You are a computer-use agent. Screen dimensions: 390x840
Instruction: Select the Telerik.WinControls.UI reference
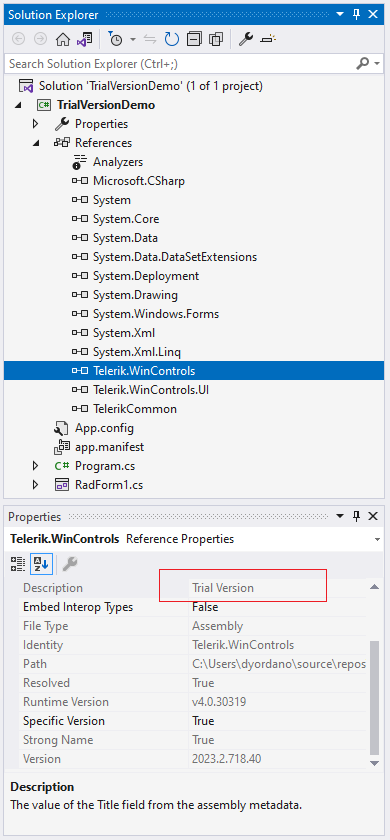point(151,390)
